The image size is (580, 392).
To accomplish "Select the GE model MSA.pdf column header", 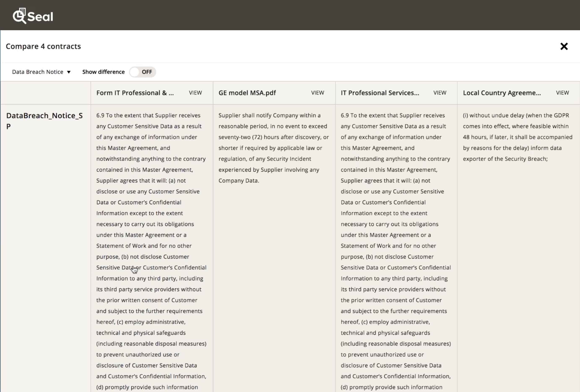I will [x=247, y=92].
